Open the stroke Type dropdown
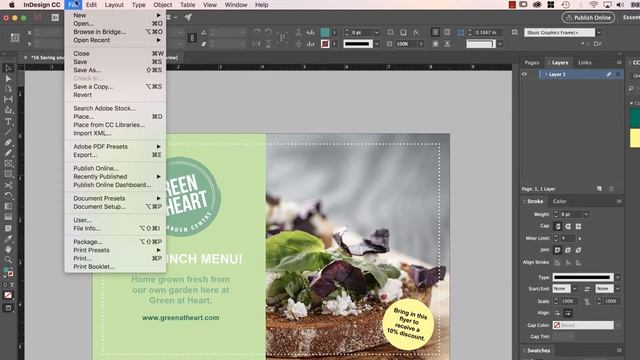640x360 pixels. pyautogui.click(x=618, y=277)
